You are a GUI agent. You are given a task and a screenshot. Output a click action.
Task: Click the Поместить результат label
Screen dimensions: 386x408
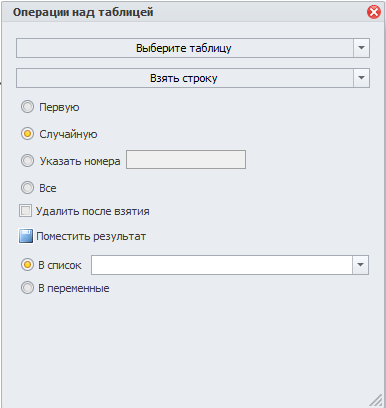coord(91,236)
